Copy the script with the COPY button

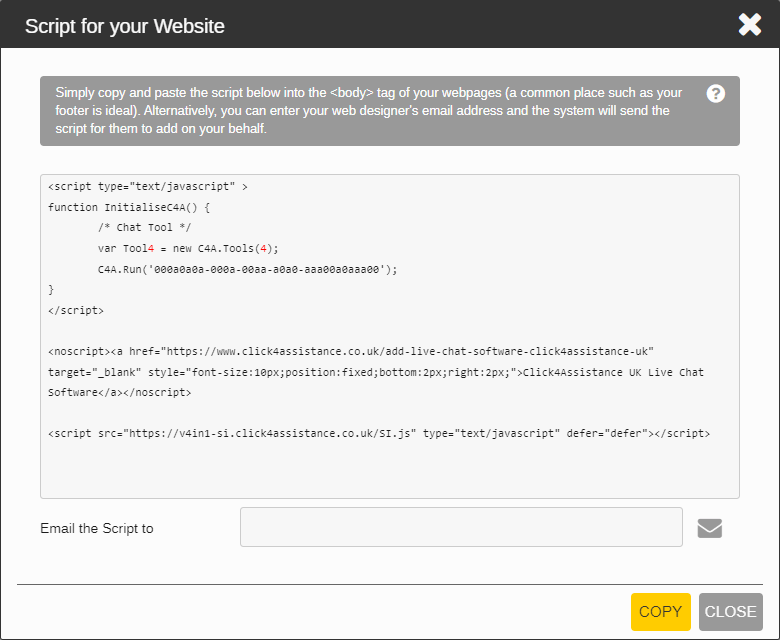(x=660, y=611)
